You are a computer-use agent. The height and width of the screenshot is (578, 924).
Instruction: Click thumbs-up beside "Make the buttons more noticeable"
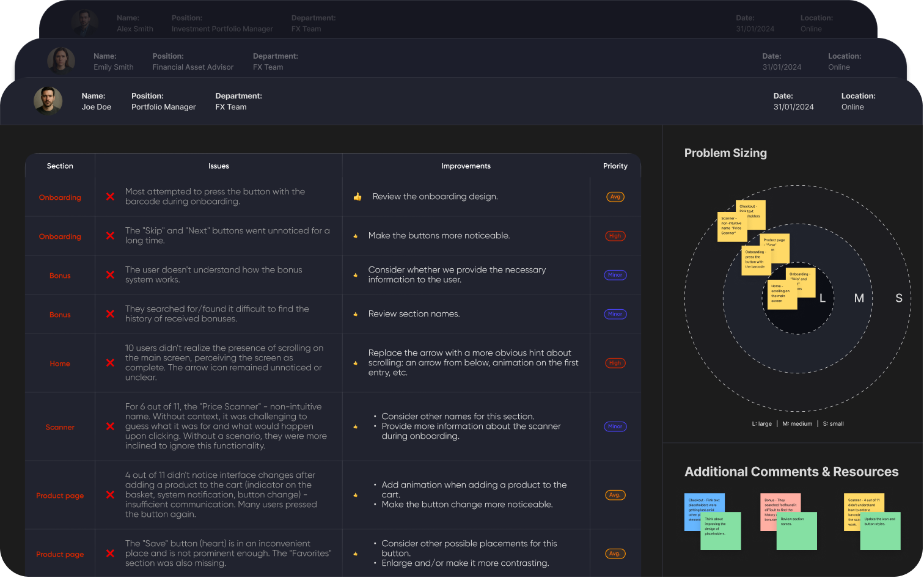click(x=355, y=236)
